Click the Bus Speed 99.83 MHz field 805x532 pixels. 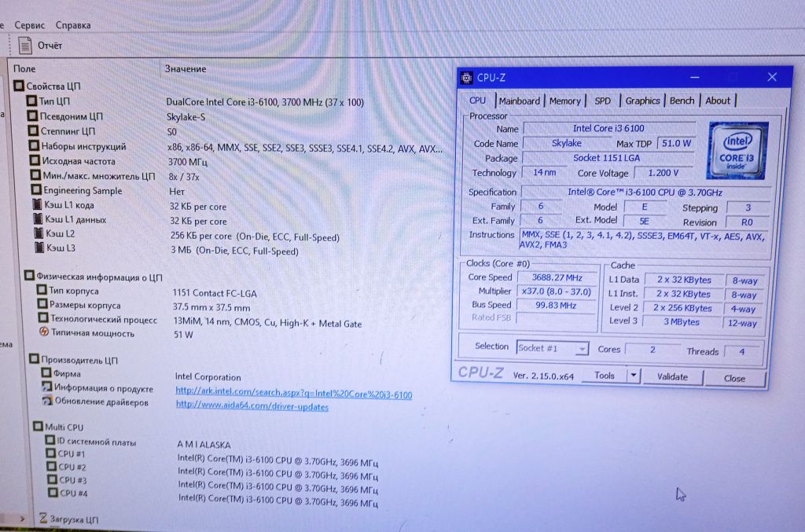(x=556, y=305)
